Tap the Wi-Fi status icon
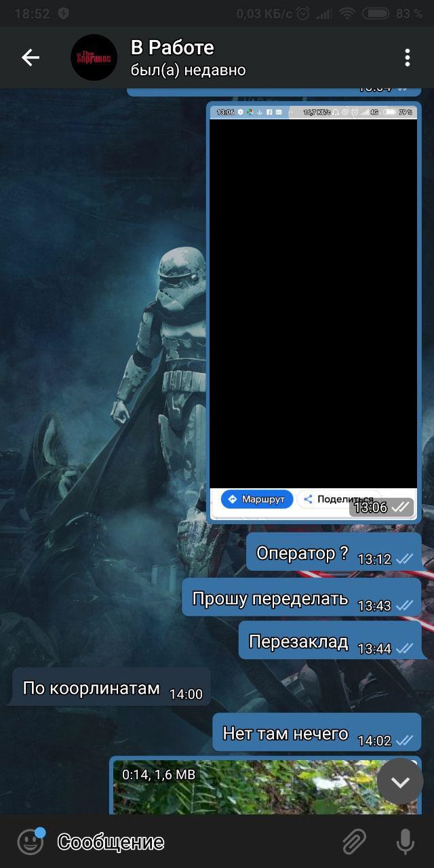434x868 pixels. 347,13
